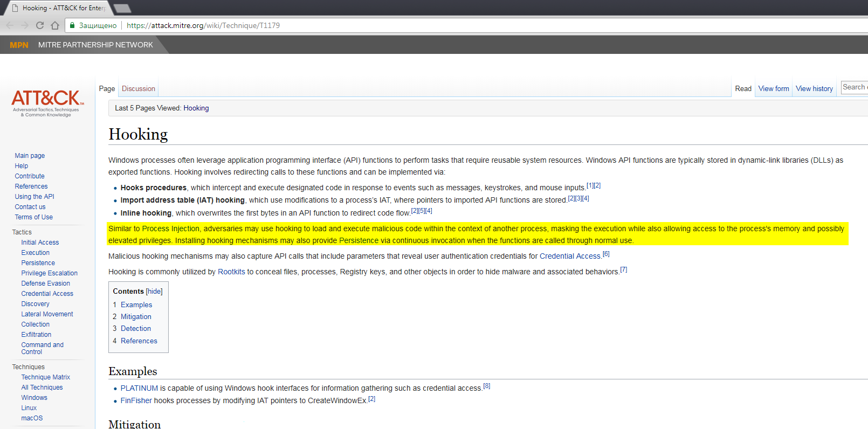Open the All Techniques link

pyautogui.click(x=42, y=388)
